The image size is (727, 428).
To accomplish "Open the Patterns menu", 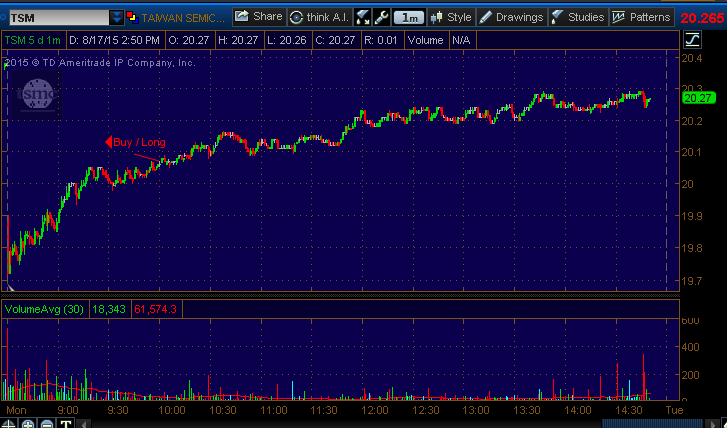I will pos(642,18).
